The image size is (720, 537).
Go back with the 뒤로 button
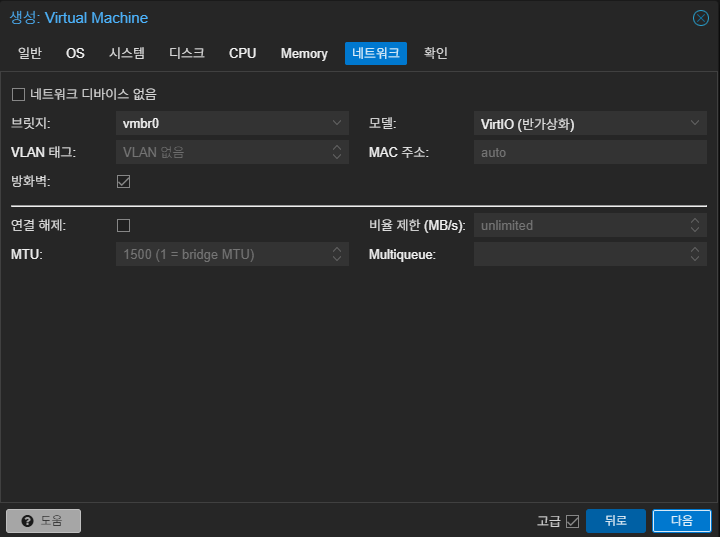point(616,521)
